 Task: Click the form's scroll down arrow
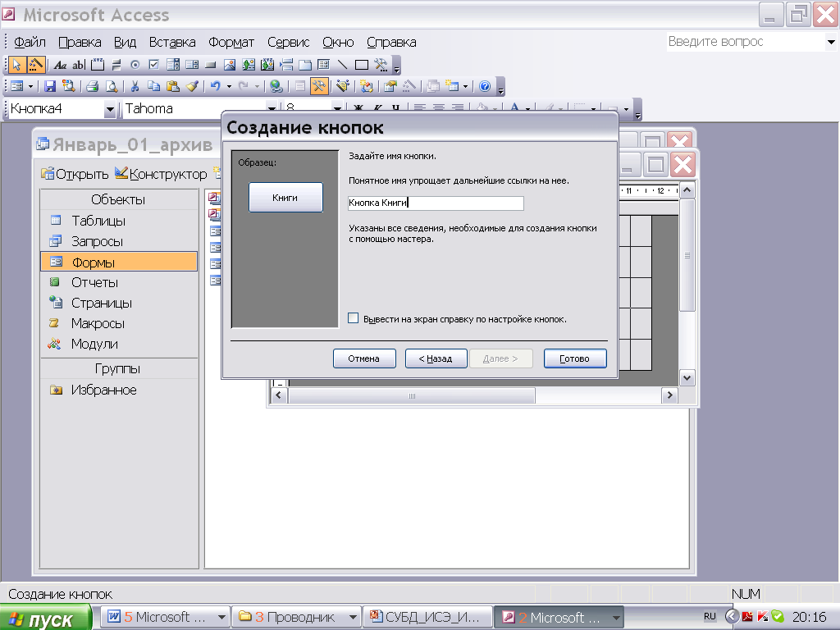pyautogui.click(x=687, y=378)
